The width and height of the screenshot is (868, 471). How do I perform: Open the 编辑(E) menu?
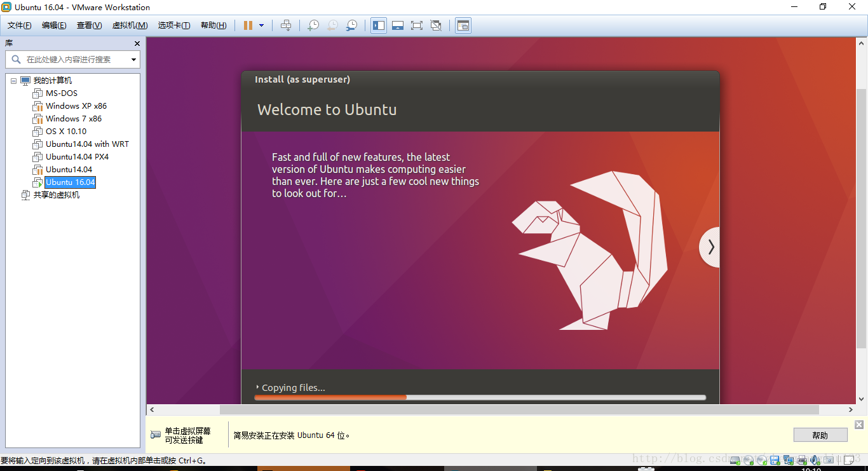(54, 25)
